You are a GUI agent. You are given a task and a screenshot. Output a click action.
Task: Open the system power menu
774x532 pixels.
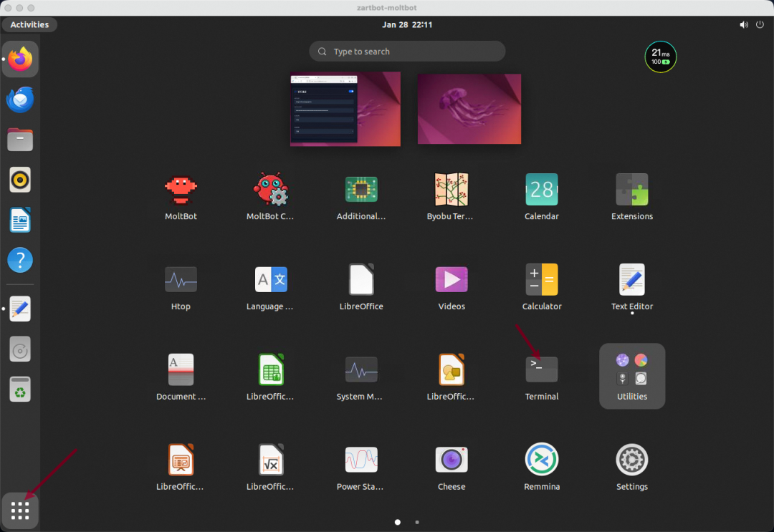760,24
